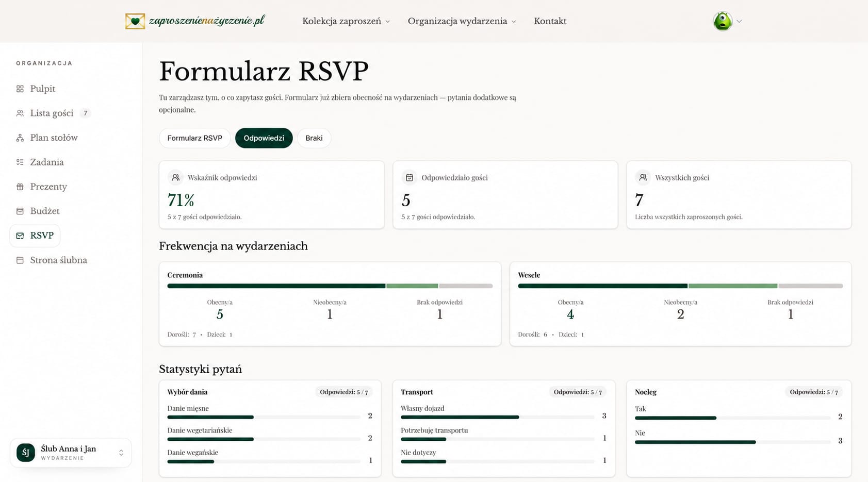Click the Wesele Nieobecny/a count 2
The image size is (868, 482).
681,314
